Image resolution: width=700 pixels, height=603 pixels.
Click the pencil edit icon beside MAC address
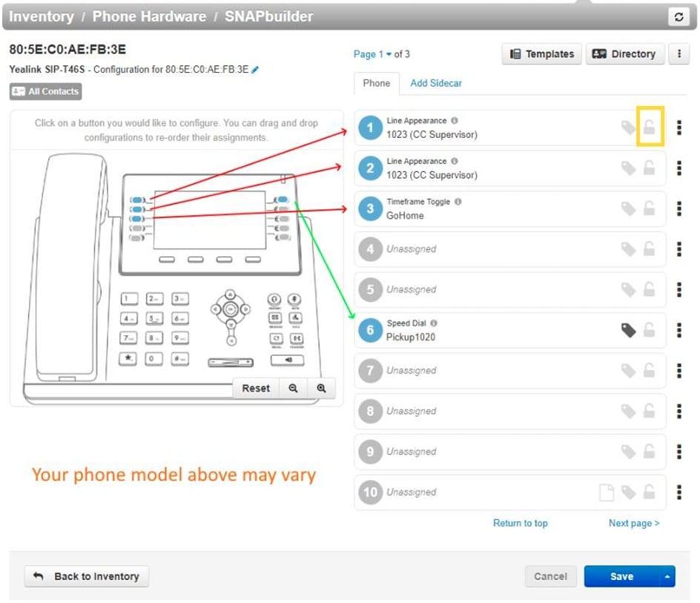[256, 70]
